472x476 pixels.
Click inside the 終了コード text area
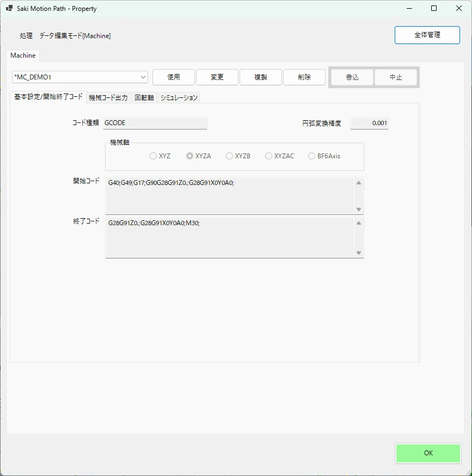pos(230,238)
